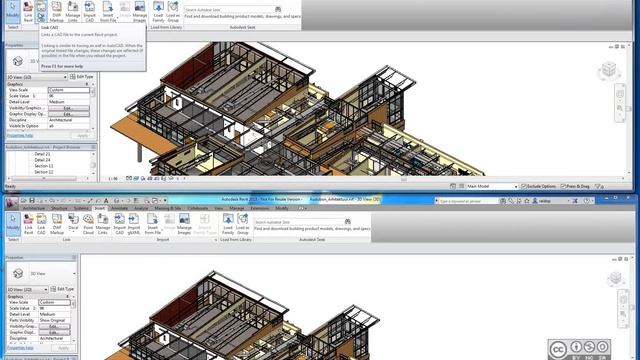Click ViewCube in upper window viewport
Screen dimensions: 640x360
click(609, 70)
